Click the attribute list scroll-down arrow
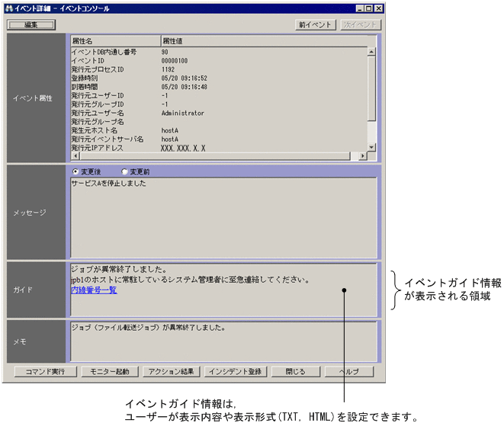Viewport: 504px width, 426px height. pyautogui.click(x=371, y=147)
